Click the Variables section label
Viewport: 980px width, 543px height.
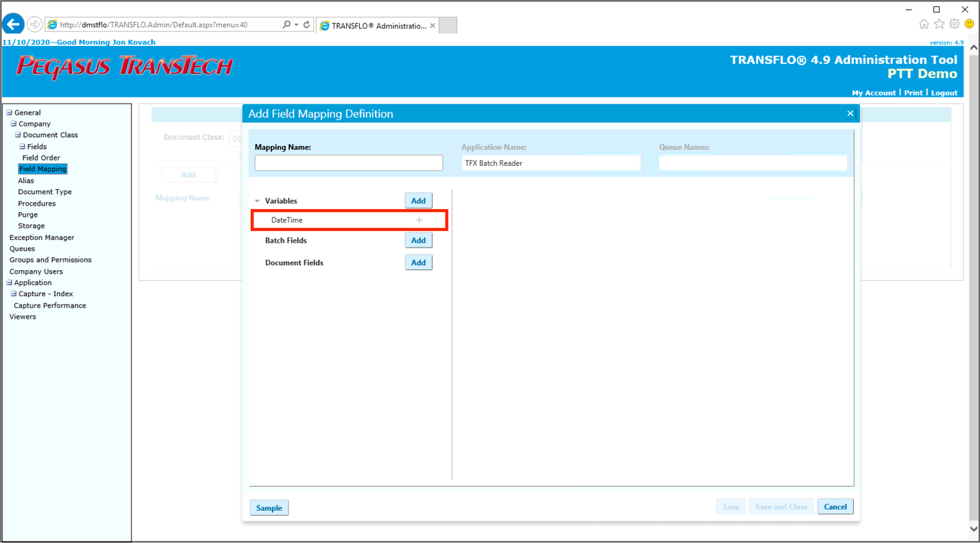[281, 201]
